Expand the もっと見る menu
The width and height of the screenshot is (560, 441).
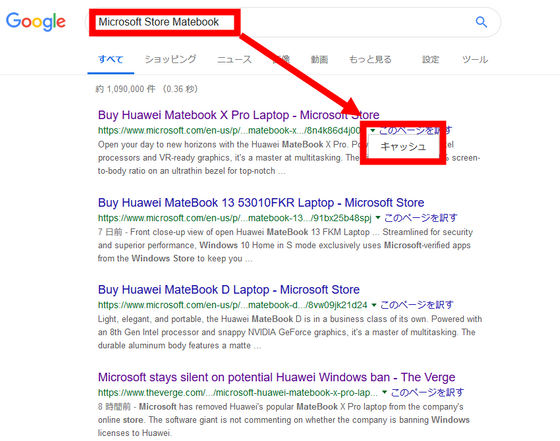click(370, 59)
